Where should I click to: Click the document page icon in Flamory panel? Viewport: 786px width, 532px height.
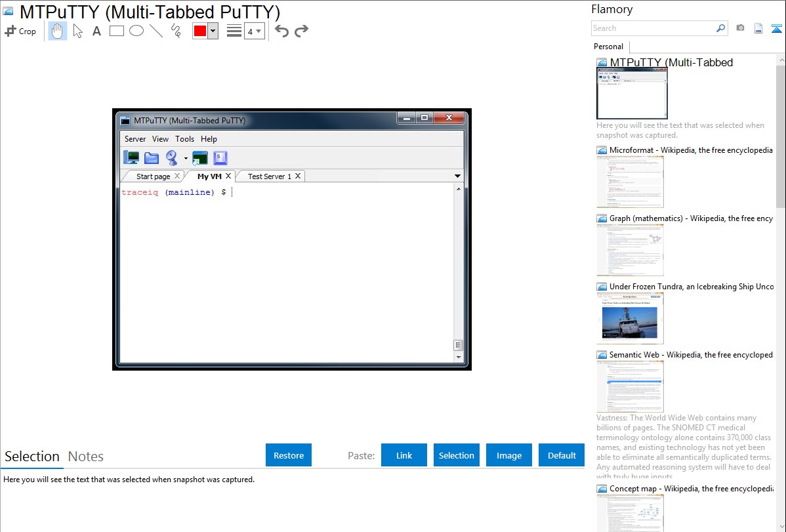click(758, 28)
